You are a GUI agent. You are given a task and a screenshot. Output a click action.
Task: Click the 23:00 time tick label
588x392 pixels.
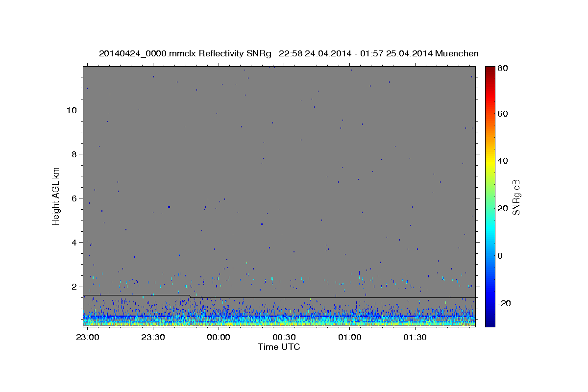(87, 338)
